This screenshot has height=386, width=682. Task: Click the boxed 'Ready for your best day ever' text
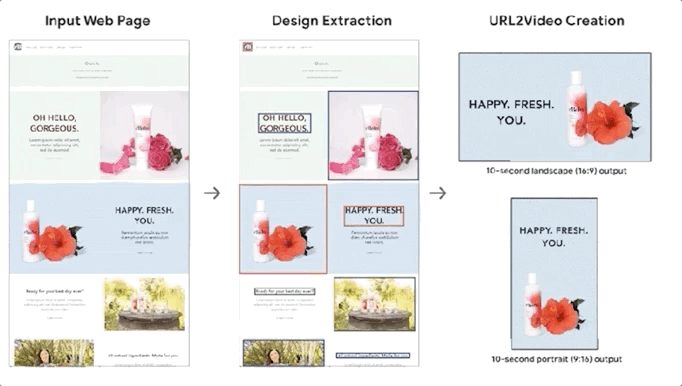pos(285,291)
